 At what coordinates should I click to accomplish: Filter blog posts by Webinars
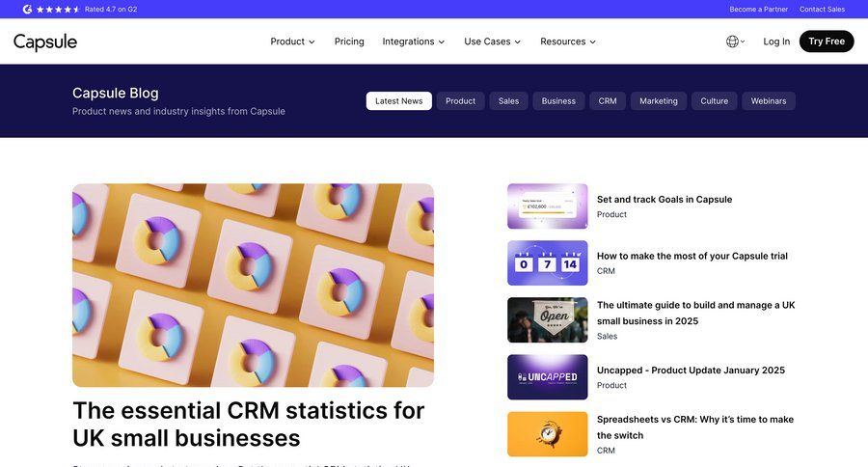pyautogui.click(x=768, y=101)
